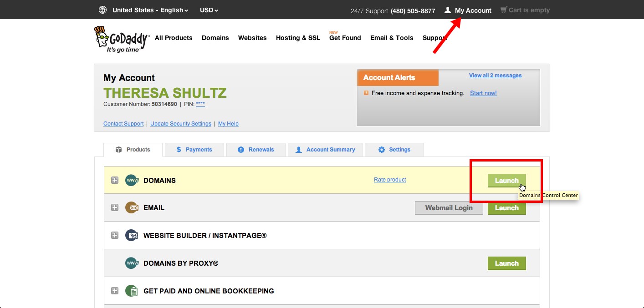Launch Domains By Proxy
The image size is (644, 308).
(x=507, y=263)
